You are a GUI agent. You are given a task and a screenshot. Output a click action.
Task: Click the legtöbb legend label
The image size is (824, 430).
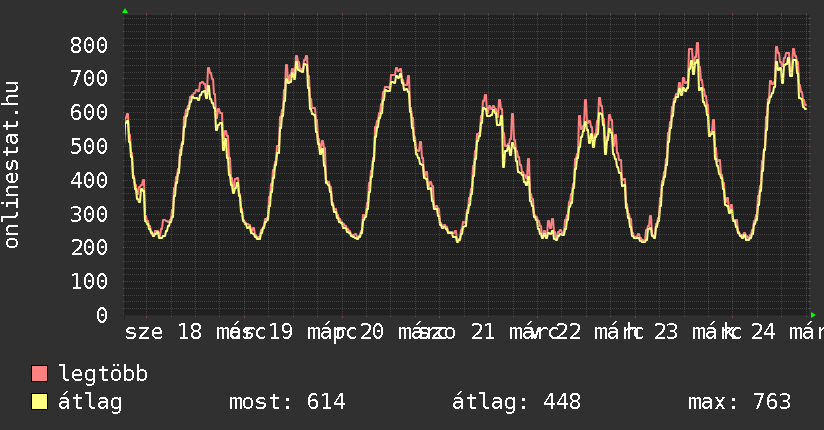[103, 374]
